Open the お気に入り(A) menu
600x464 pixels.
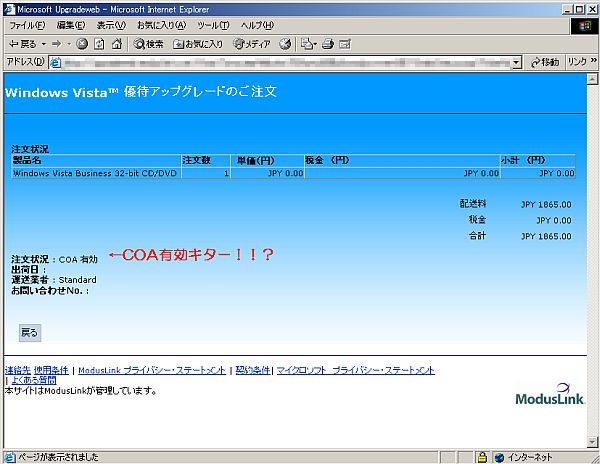click(x=161, y=25)
